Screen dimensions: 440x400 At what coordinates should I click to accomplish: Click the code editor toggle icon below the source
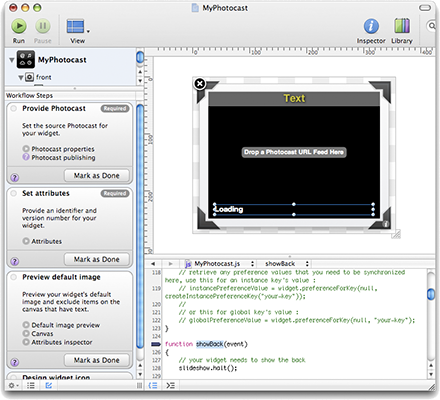[153, 385]
